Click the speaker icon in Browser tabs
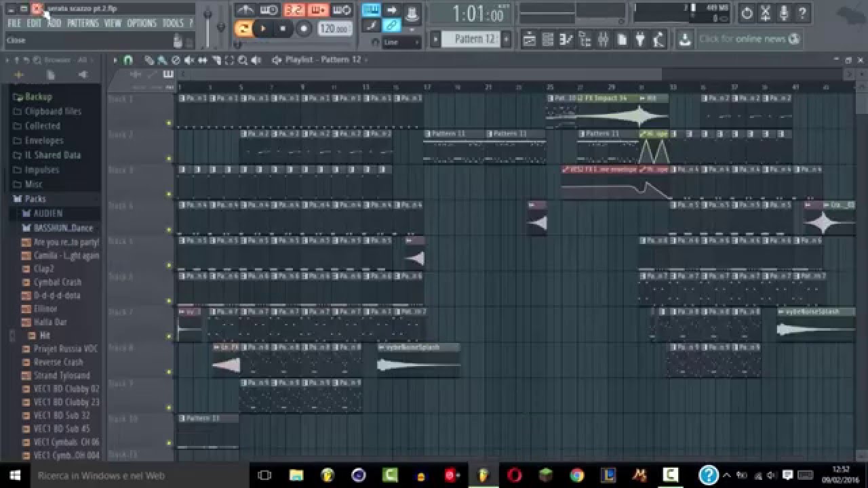The height and width of the screenshot is (488, 868). click(x=83, y=75)
